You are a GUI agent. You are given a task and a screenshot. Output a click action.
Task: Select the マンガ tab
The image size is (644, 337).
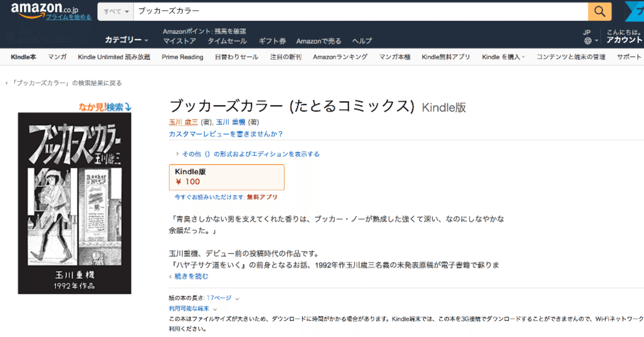click(x=57, y=57)
